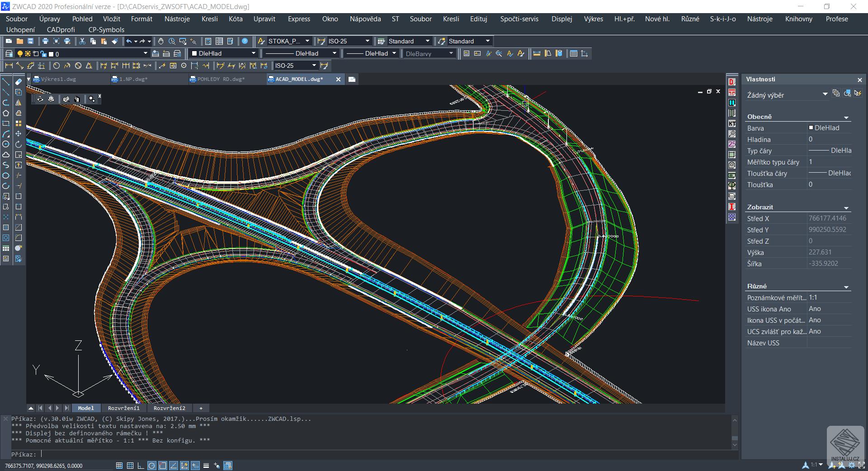
Task: Open the Help question mark icon
Action: pos(245,41)
